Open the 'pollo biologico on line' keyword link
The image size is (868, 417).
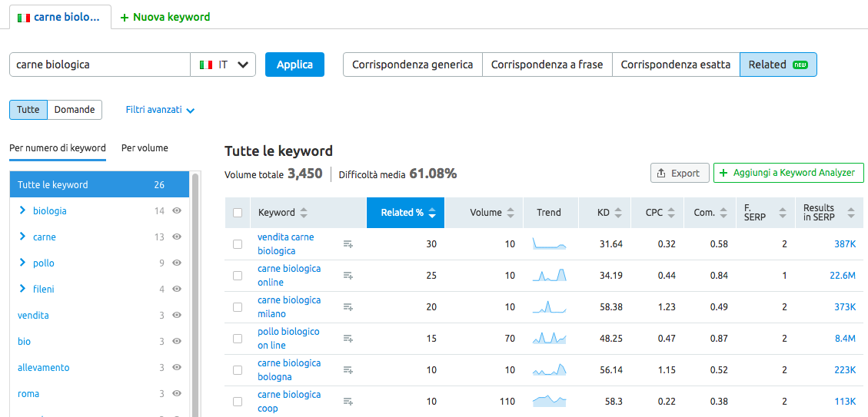pos(288,339)
